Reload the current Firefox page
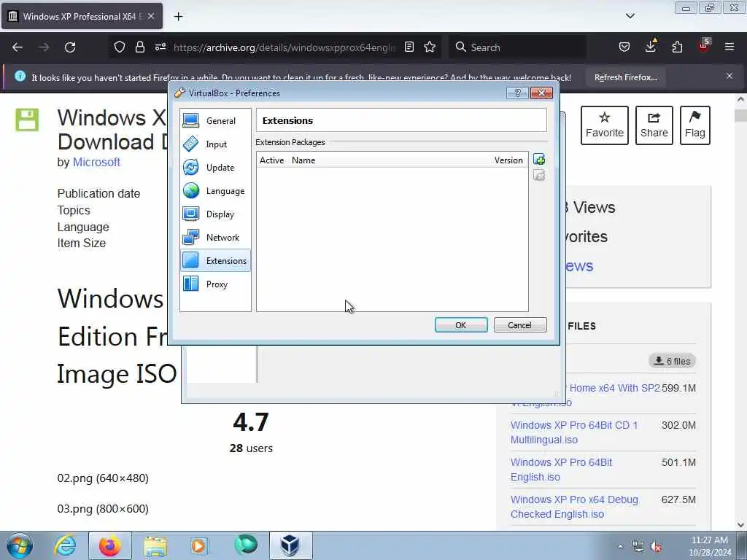Image resolution: width=747 pixels, height=560 pixels. 70,47
